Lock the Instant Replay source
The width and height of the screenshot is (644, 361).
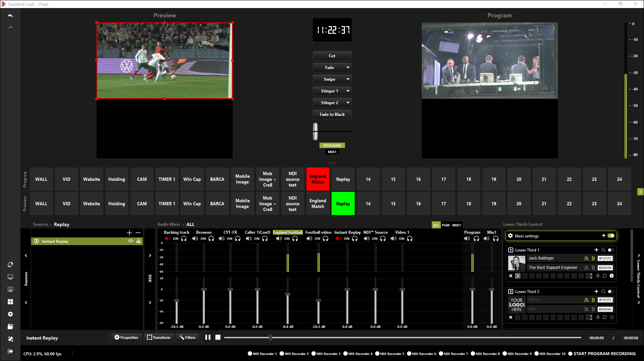[x=138, y=241]
